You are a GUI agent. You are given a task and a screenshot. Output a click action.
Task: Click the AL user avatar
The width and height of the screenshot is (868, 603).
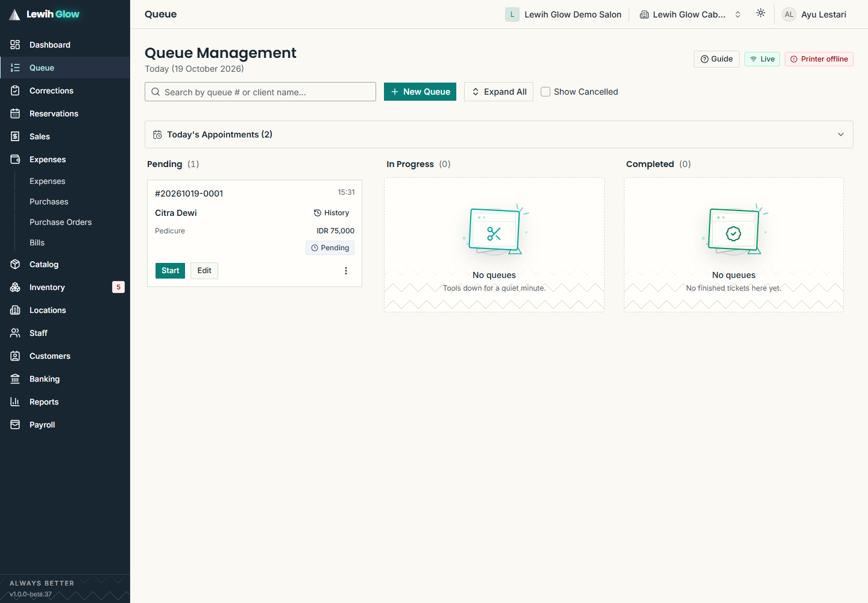tap(788, 14)
